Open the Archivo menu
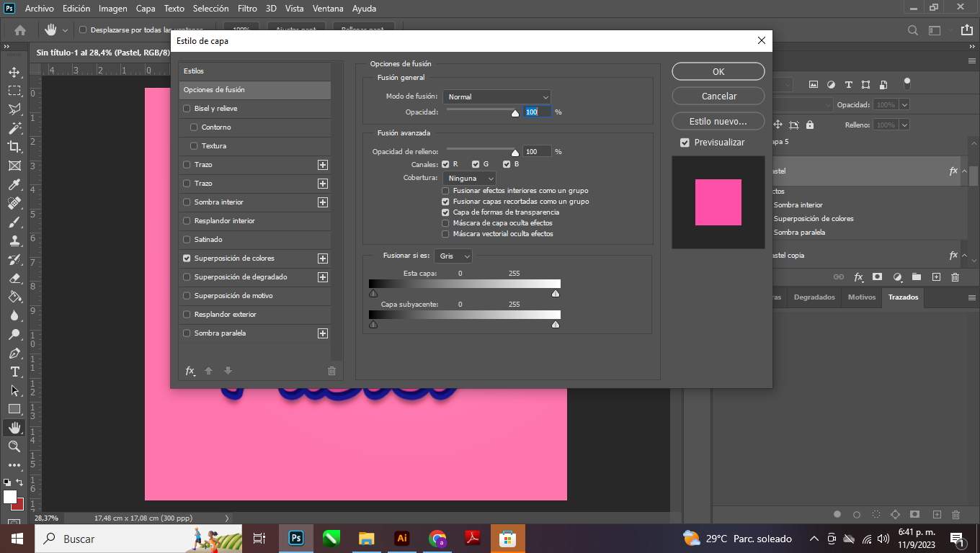The image size is (980, 553). click(x=40, y=9)
